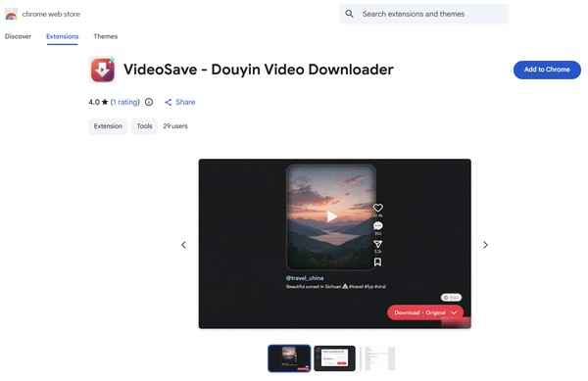Click the bookmark icon in the preview
This screenshot has height=381, width=588.
pyautogui.click(x=377, y=262)
